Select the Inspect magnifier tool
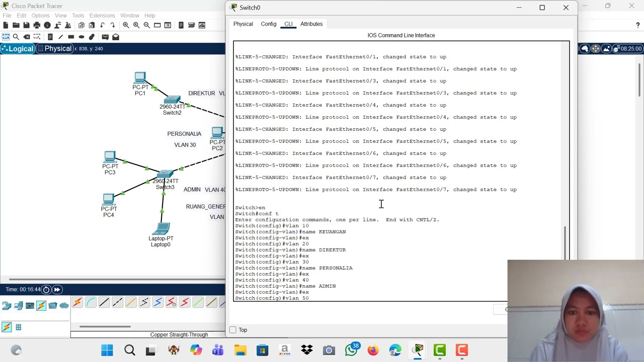Screen dimensions: 644x362 (x=16, y=37)
